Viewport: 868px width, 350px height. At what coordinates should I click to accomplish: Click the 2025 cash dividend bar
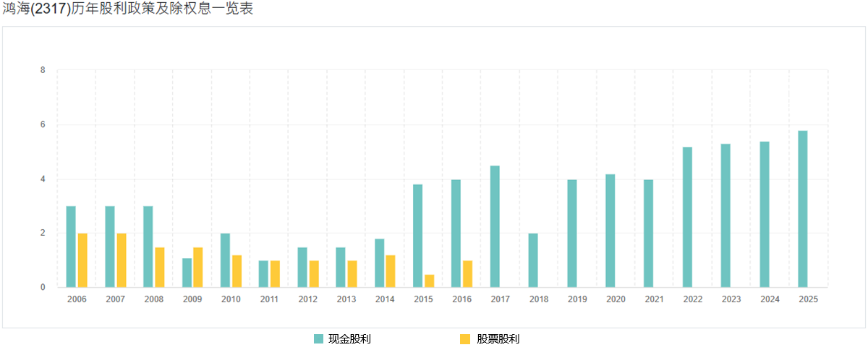coord(803,210)
